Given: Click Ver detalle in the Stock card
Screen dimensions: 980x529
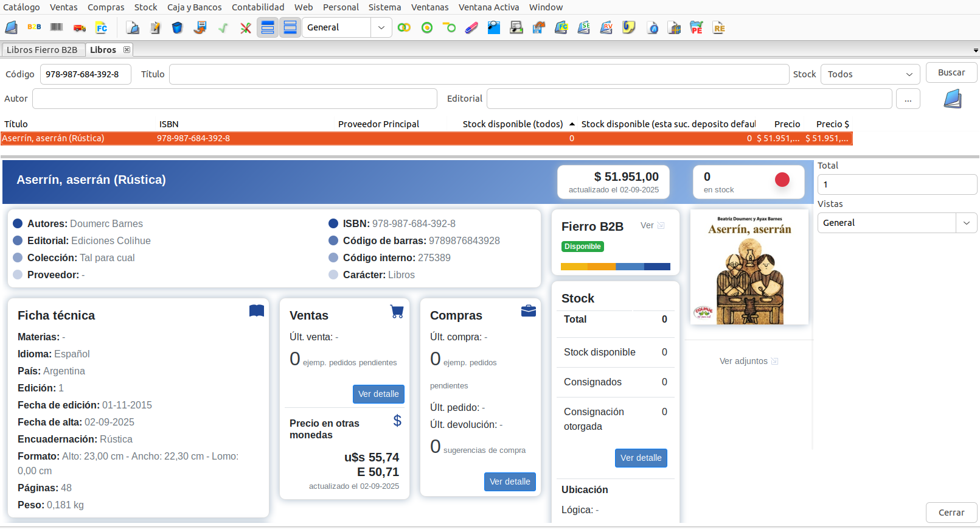Looking at the screenshot, I should (641, 458).
